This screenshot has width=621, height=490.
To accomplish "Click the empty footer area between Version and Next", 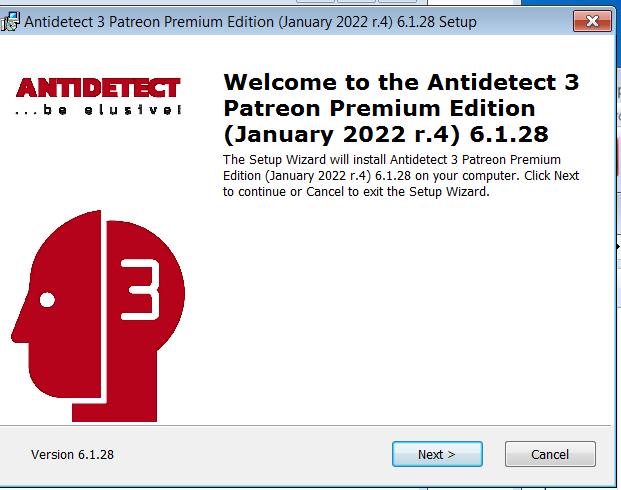I will point(250,454).
